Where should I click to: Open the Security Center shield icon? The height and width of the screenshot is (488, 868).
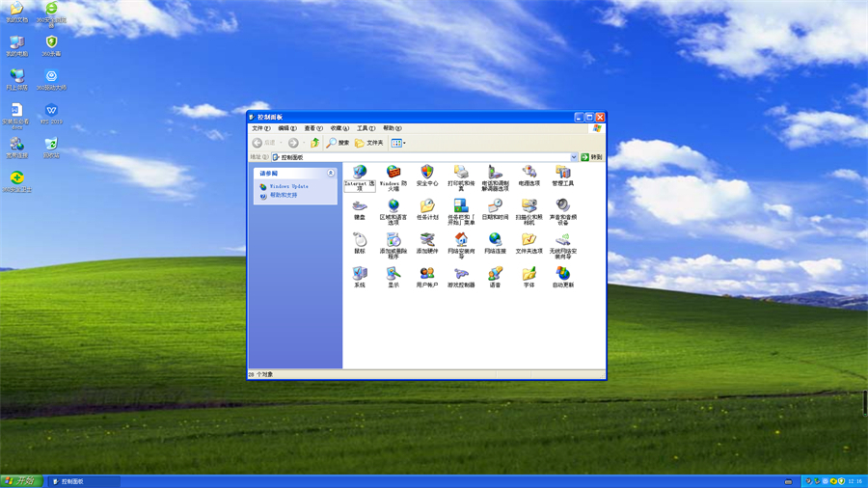tap(427, 176)
